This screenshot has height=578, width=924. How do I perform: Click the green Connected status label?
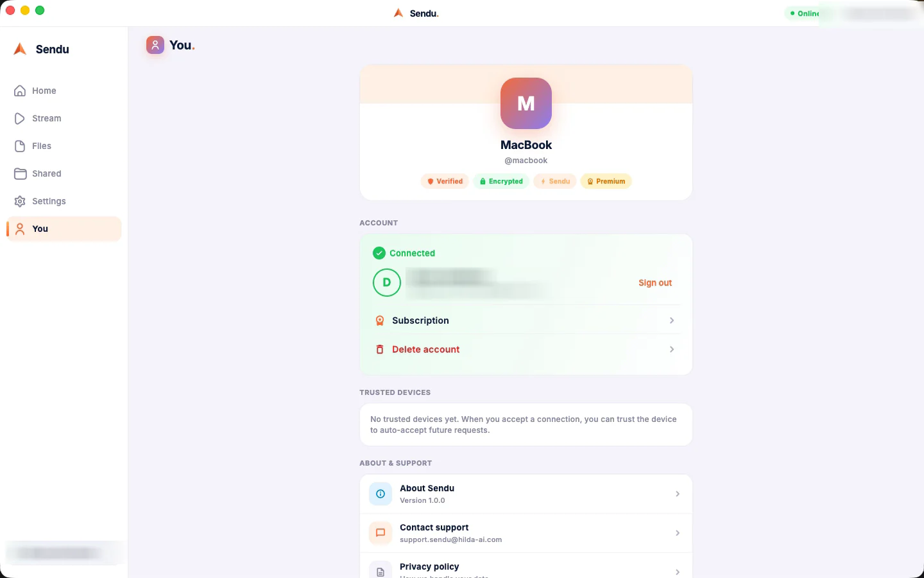click(412, 253)
